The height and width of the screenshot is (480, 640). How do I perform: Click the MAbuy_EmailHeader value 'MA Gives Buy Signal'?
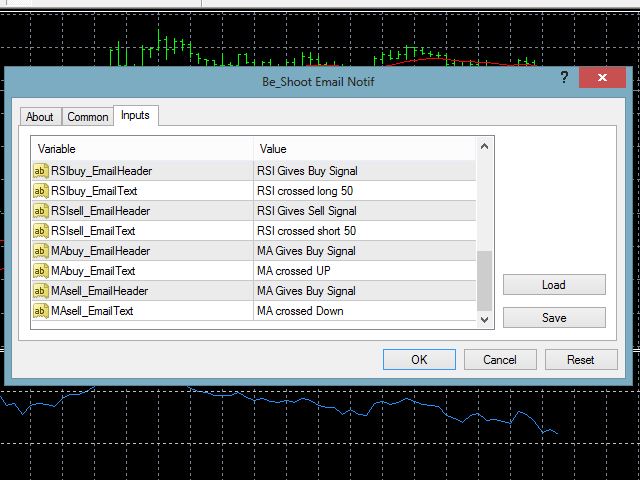(x=306, y=251)
